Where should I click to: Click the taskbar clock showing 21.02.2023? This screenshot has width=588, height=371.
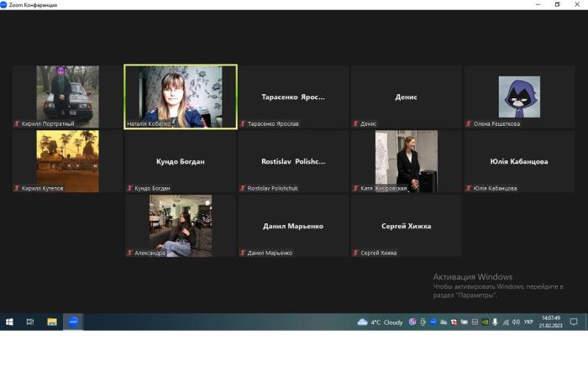[x=550, y=321]
